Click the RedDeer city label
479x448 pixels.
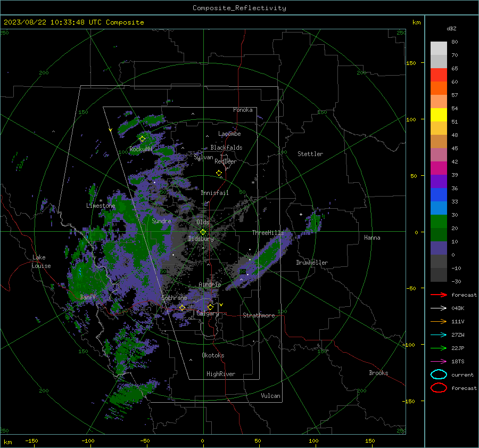point(226,161)
